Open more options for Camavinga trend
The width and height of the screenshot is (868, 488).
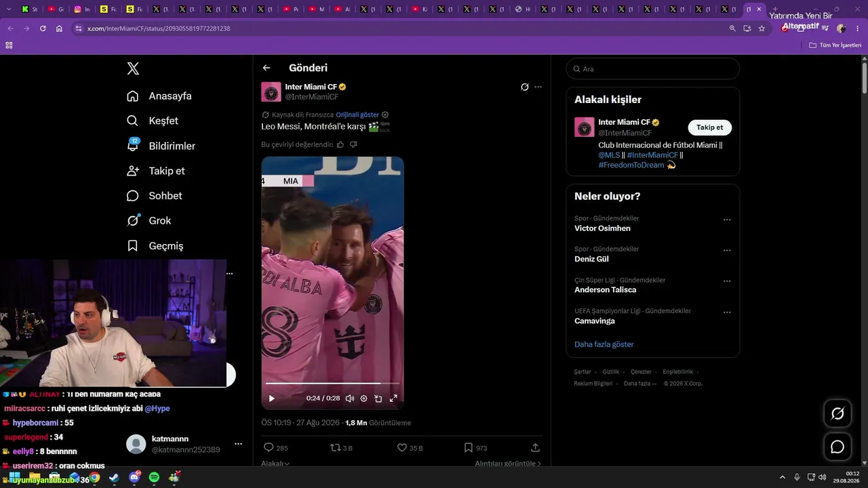click(x=727, y=312)
